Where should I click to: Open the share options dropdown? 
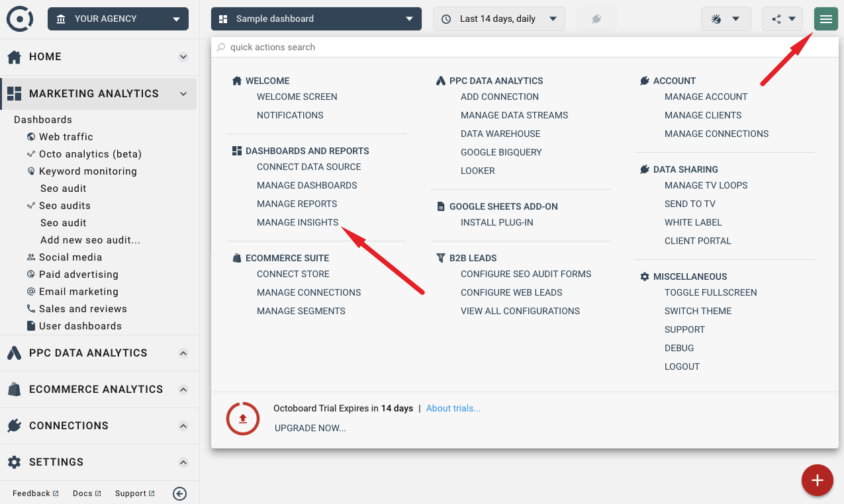782,19
